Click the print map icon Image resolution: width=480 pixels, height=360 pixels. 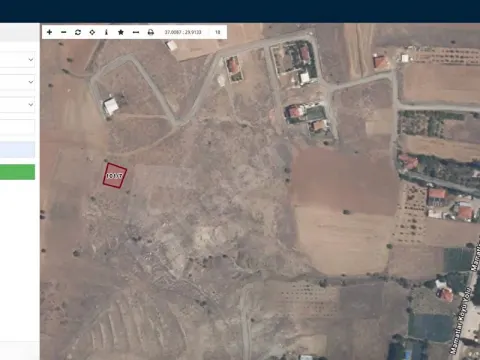point(151,32)
